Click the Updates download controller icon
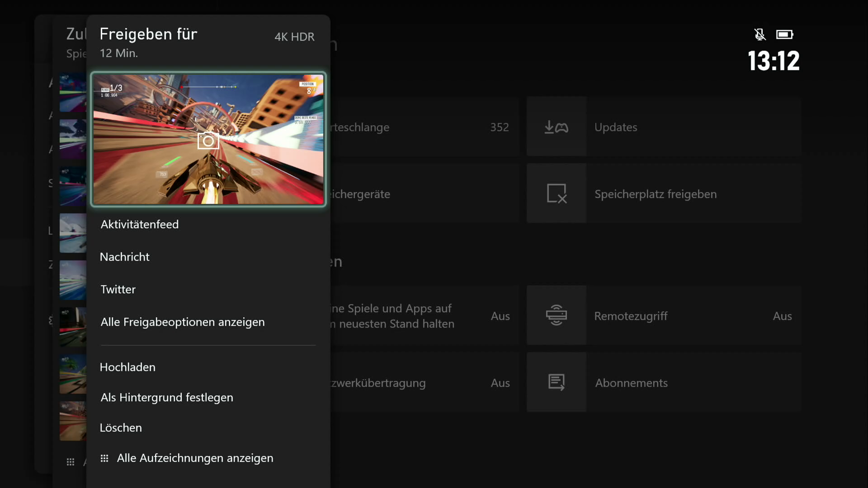 [x=556, y=127]
